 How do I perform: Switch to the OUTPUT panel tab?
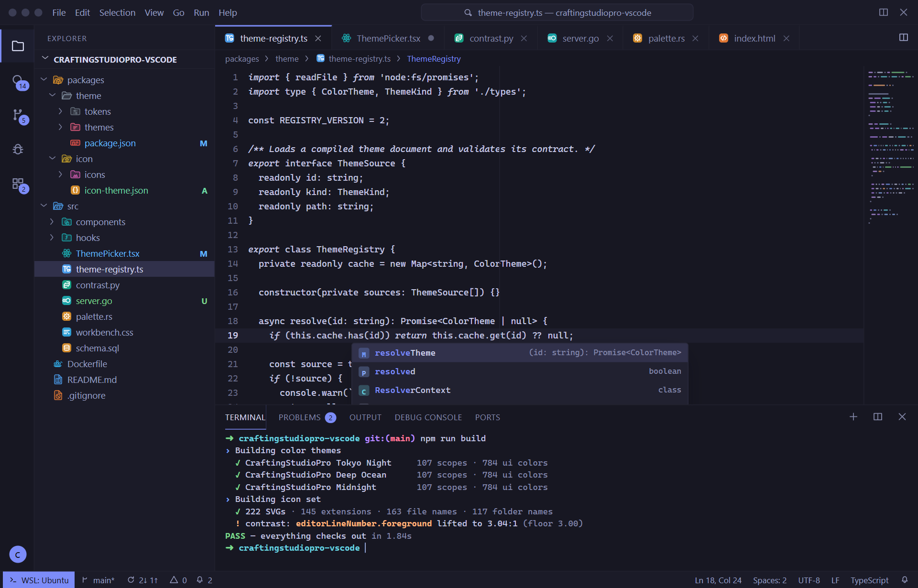click(365, 417)
